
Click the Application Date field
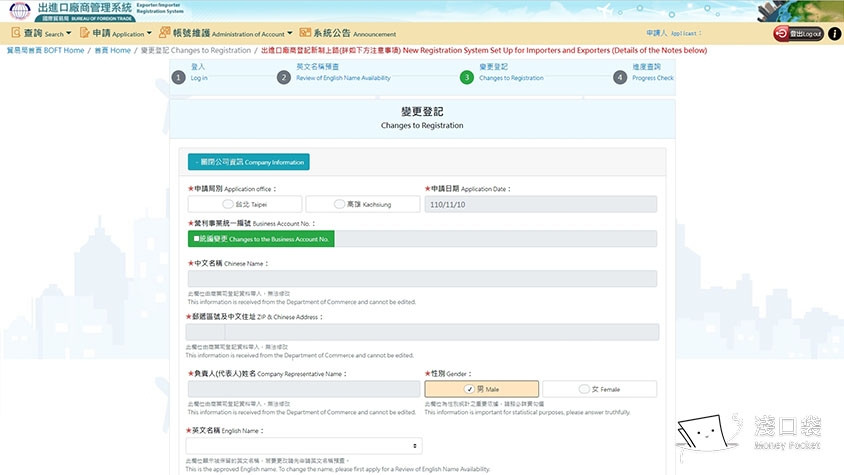[540, 204]
